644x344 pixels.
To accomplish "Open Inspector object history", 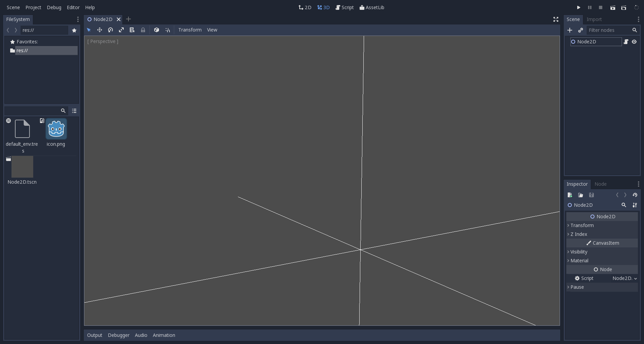I will point(635,195).
